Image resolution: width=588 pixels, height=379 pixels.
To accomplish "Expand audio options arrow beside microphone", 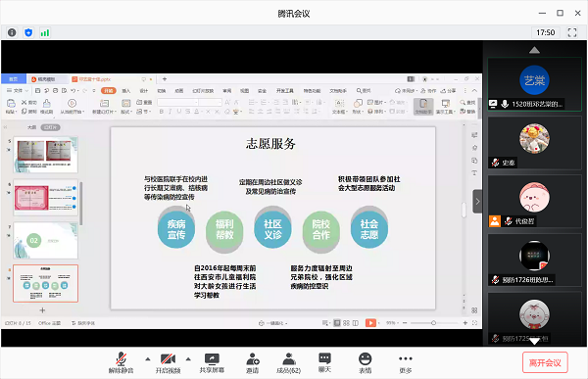I will click(x=148, y=359).
